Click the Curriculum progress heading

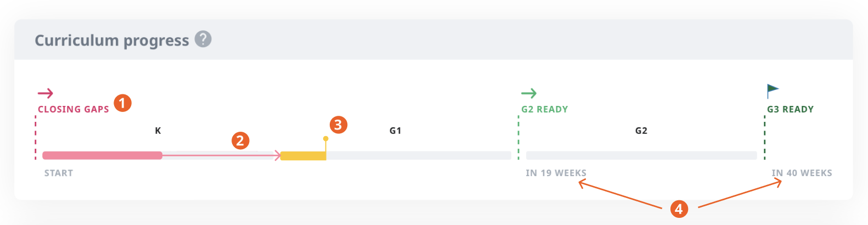click(x=112, y=40)
